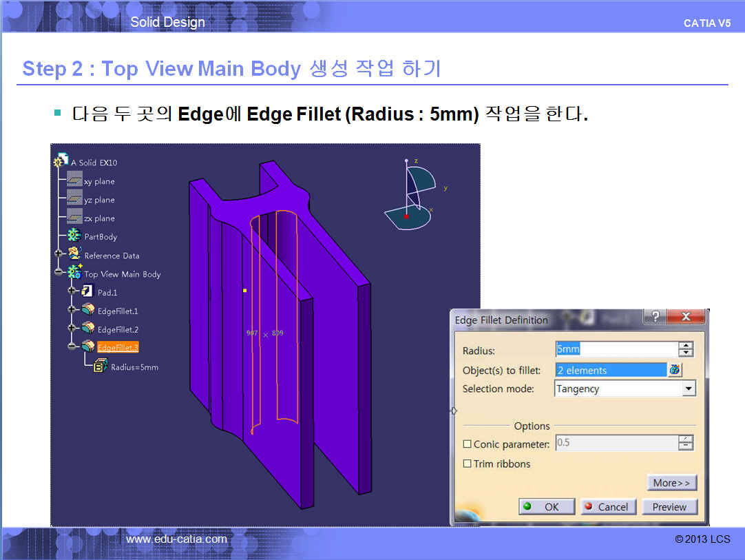
Task: Collapse the Top View Main Body node
Action: point(59,272)
